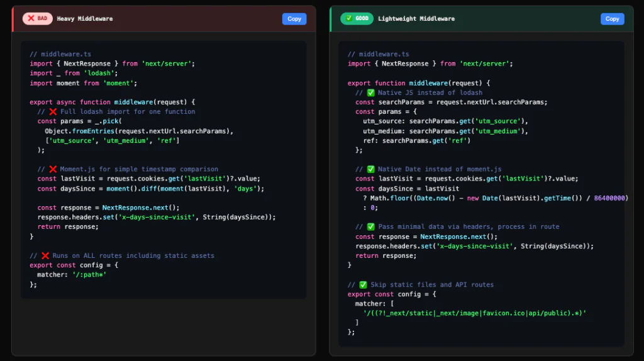Image resolution: width=644 pixels, height=361 pixels.
Task: Click the negative lookahead matcher regex string
Action: [x=474, y=313]
